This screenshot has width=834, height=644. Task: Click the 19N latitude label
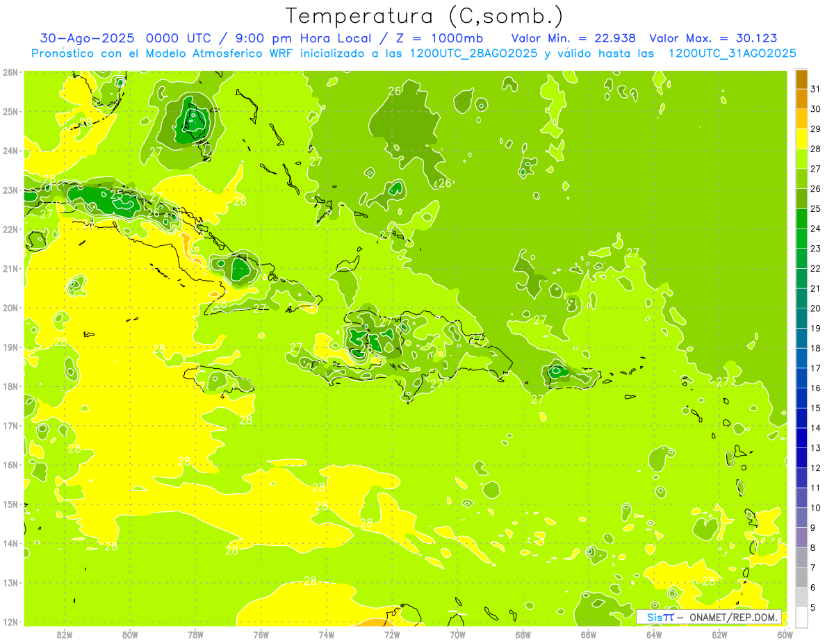(x=10, y=347)
